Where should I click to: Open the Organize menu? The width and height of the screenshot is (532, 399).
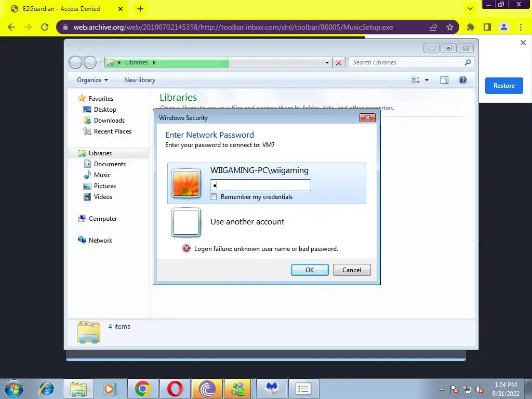tap(92, 80)
